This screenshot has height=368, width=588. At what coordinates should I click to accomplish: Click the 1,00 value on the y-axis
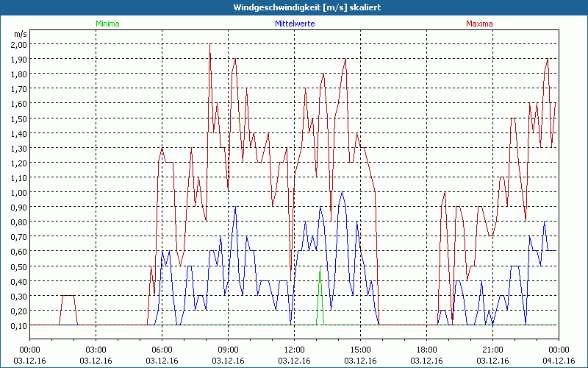click(x=18, y=192)
